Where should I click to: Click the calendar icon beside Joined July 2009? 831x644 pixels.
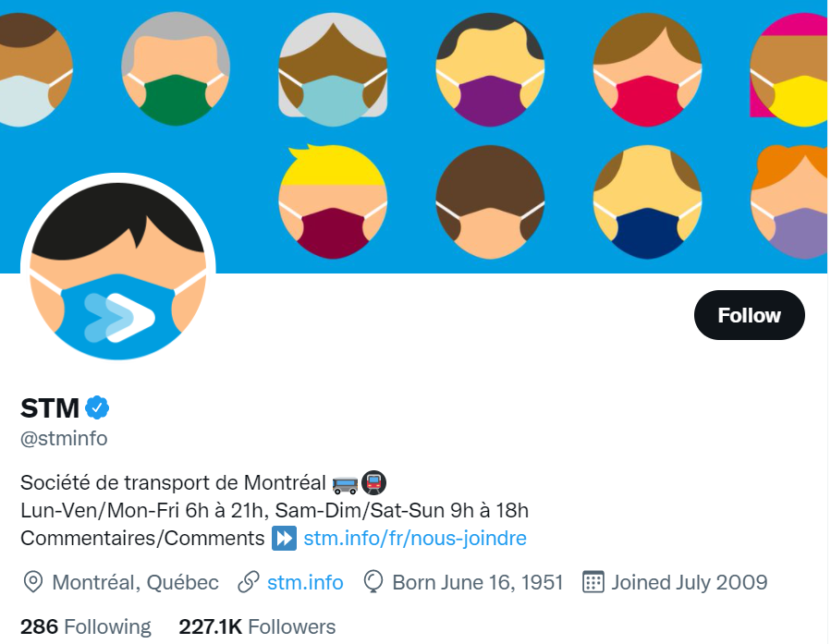click(x=593, y=582)
